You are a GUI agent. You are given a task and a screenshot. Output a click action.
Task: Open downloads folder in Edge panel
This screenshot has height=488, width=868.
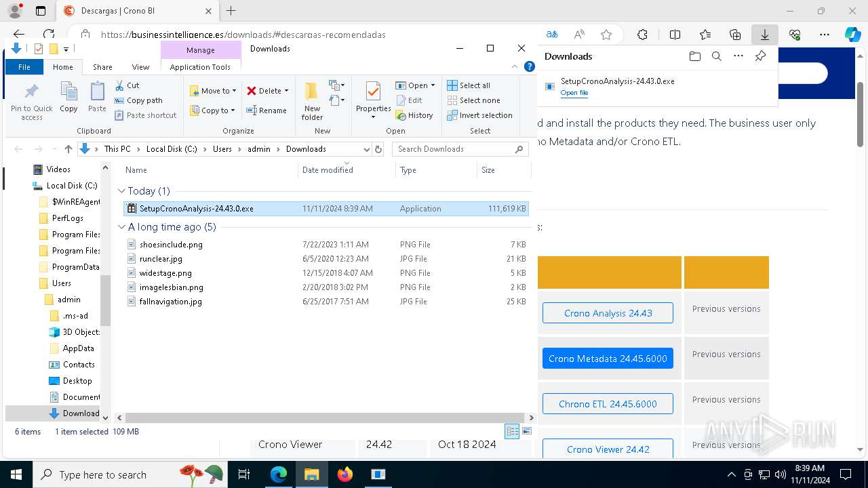(x=694, y=56)
